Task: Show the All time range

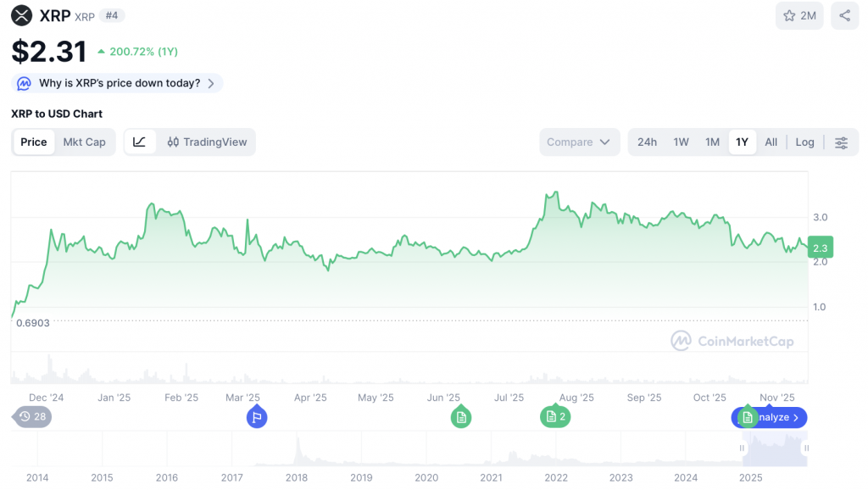Action: point(771,142)
